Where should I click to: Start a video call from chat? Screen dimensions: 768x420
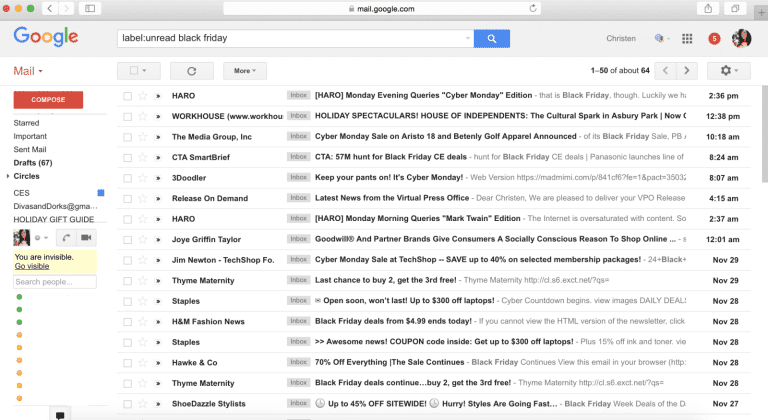(86, 237)
